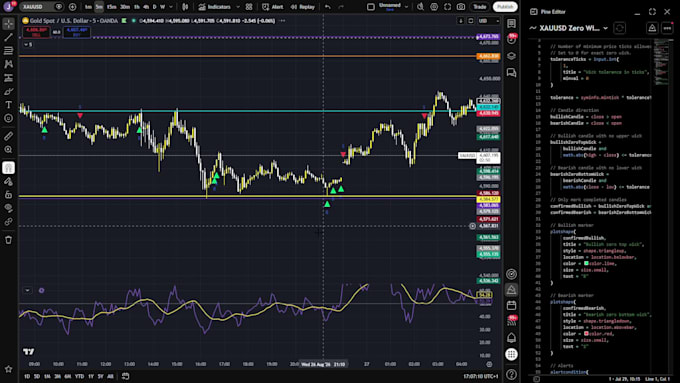Create an Alert from the toolbar
Screen dimensions: 680x383
click(273, 7)
